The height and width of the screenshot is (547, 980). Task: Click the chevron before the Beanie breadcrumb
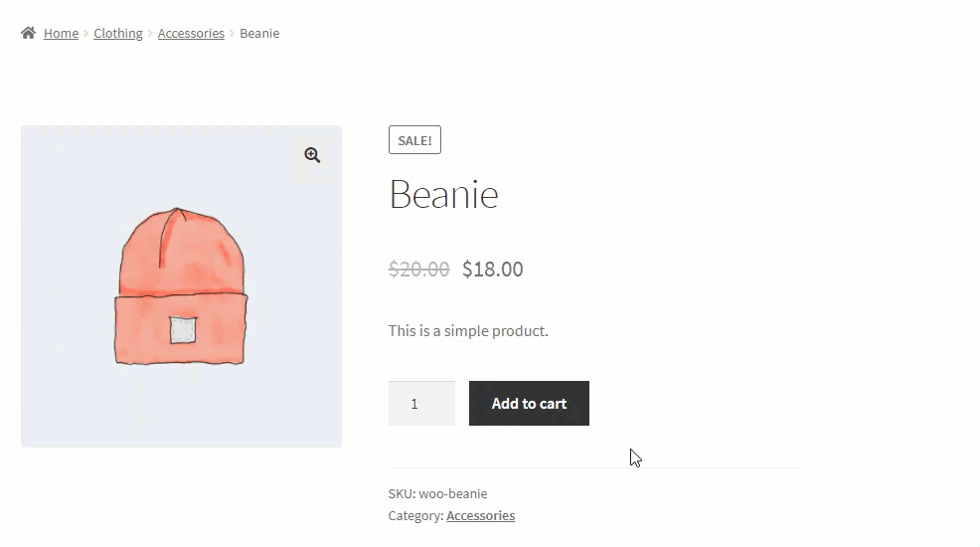pos(232,33)
